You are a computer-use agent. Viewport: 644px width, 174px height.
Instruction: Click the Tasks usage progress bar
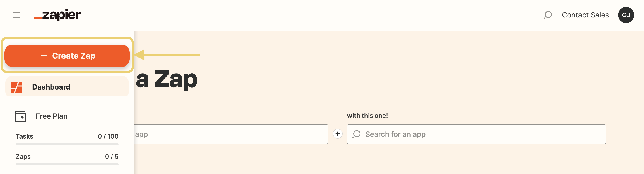(x=67, y=144)
